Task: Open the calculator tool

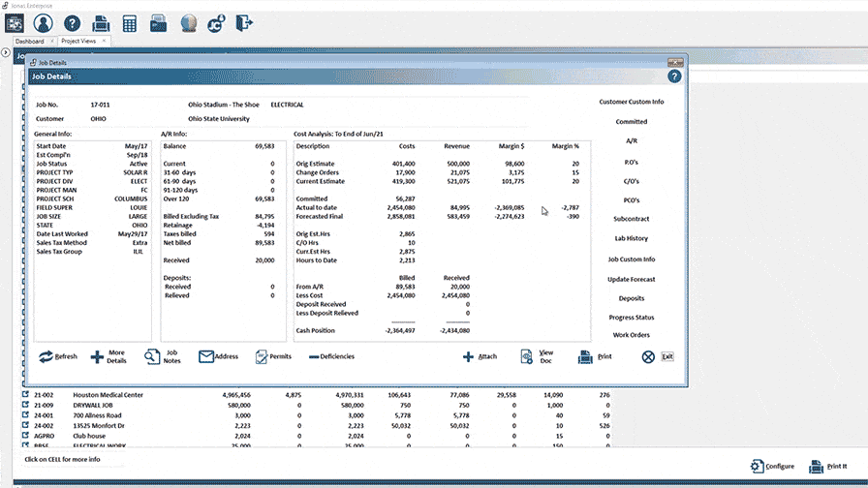Action: [130, 23]
